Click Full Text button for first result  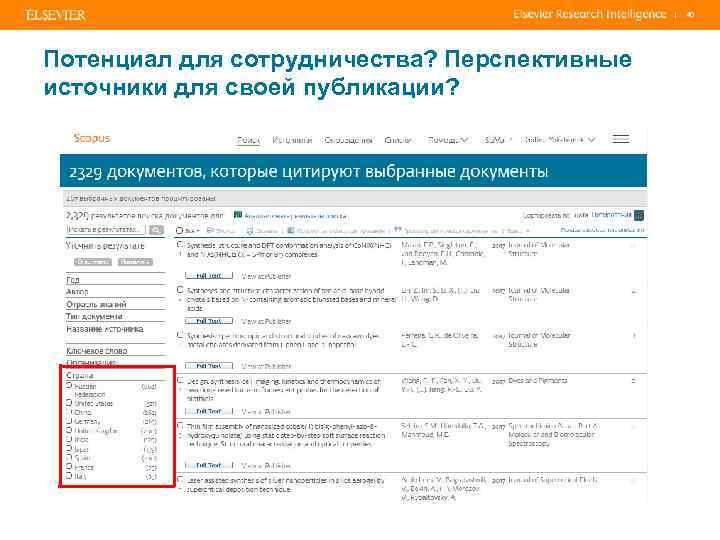tap(208, 276)
